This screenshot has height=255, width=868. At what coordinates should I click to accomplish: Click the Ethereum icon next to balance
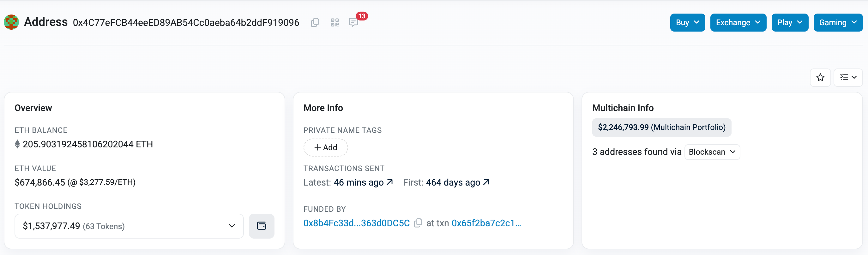(x=17, y=144)
